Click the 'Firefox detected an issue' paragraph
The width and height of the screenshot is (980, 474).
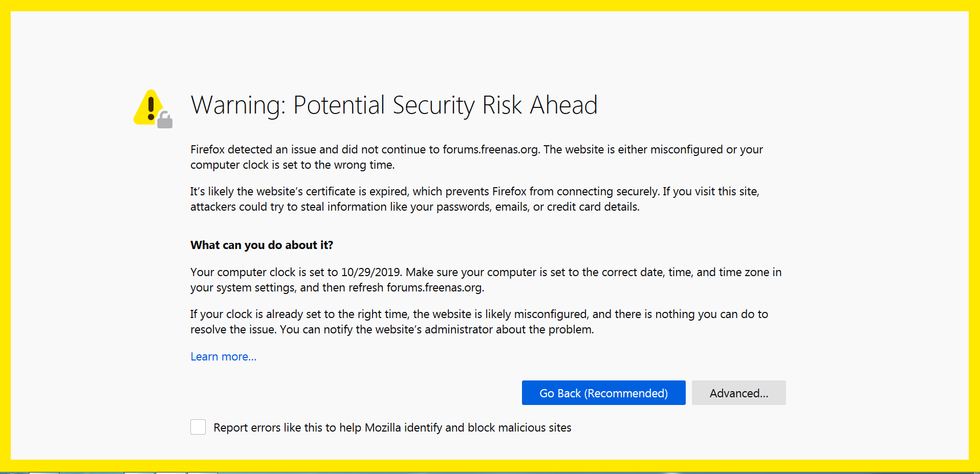click(x=476, y=157)
